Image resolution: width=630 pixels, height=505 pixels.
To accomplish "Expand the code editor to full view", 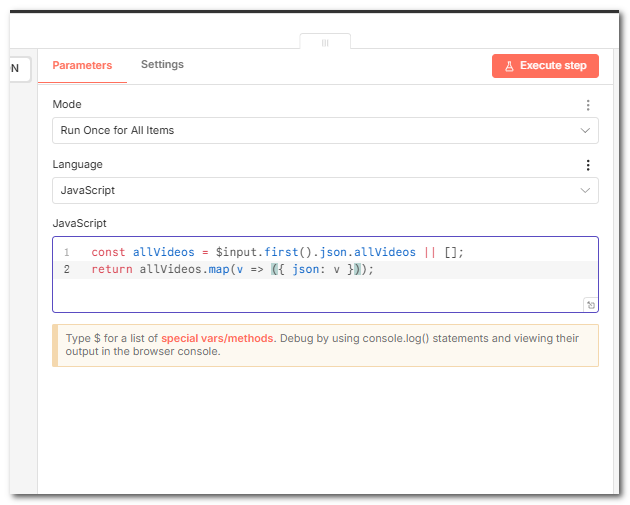I will click(x=591, y=305).
